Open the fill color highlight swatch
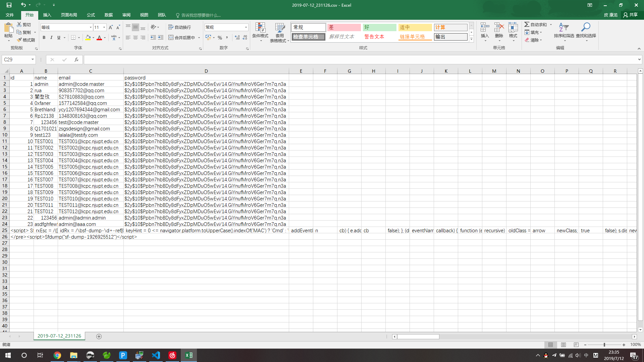The width and height of the screenshot is (644, 362). (x=88, y=38)
